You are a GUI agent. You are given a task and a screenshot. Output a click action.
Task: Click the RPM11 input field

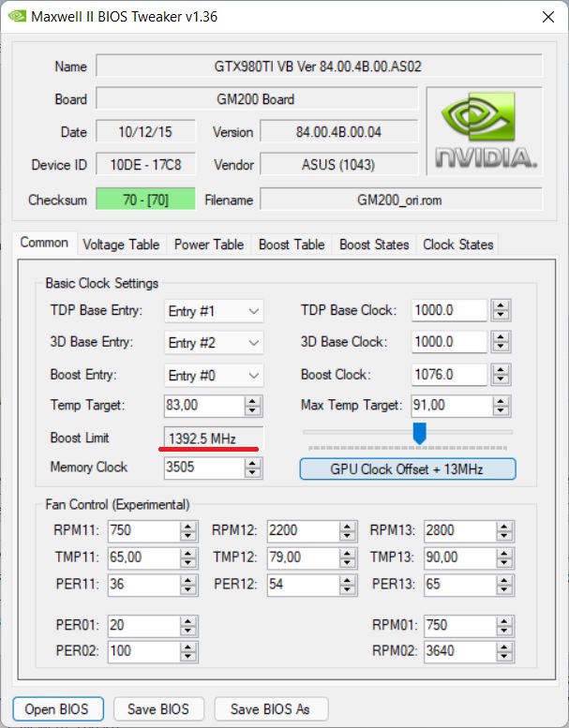[144, 530]
